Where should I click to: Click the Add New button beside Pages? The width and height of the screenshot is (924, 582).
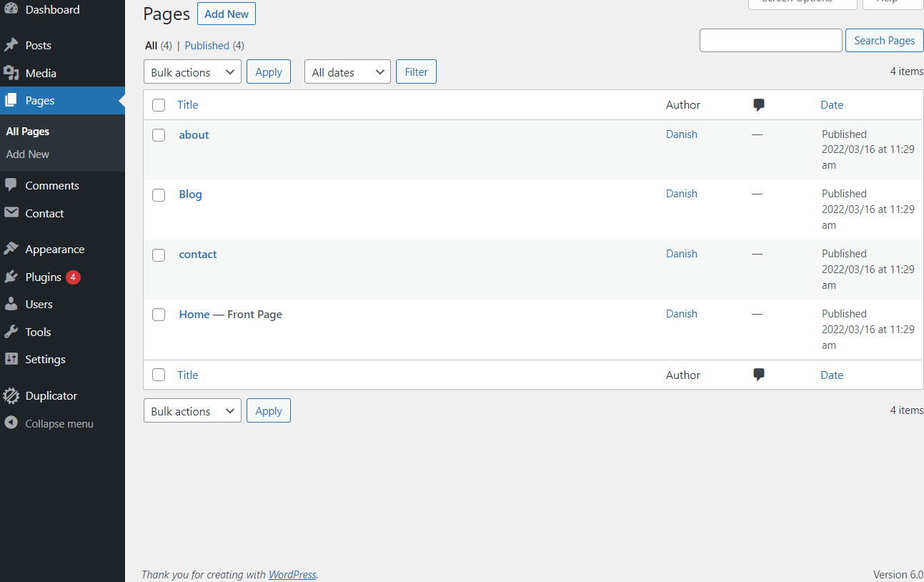227,14
